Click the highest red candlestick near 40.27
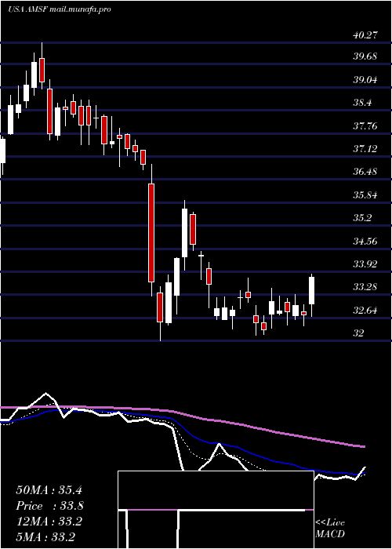392x549 pixels. 42,70
